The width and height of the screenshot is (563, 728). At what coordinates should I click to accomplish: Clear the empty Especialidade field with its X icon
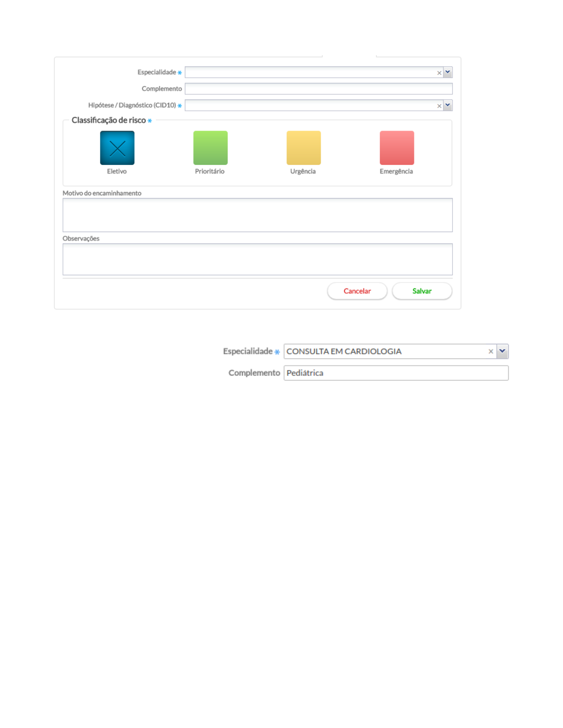coord(439,73)
